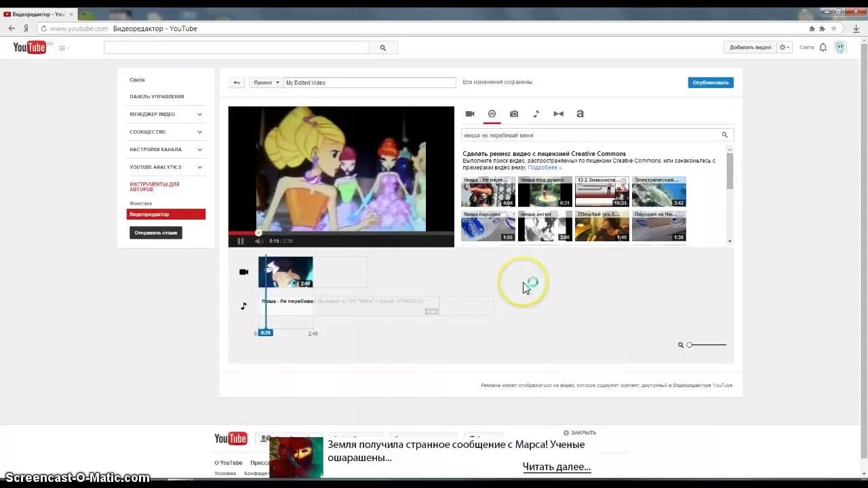Click the YouTube logo in the header

click(x=31, y=47)
